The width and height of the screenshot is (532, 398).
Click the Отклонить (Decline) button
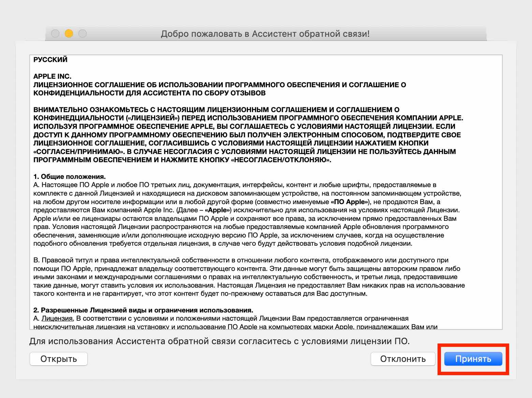pyautogui.click(x=403, y=359)
